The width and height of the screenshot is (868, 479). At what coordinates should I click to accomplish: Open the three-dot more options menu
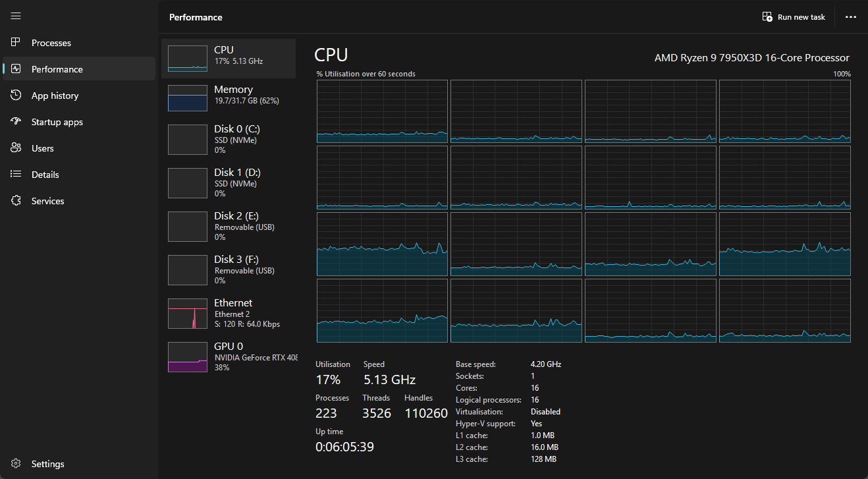coord(851,17)
